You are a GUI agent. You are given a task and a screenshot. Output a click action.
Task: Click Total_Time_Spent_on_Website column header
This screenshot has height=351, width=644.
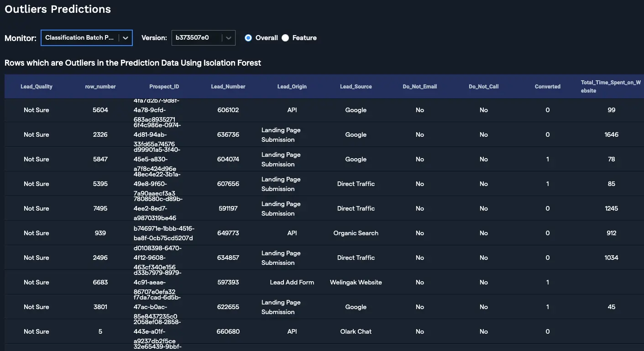click(x=611, y=87)
